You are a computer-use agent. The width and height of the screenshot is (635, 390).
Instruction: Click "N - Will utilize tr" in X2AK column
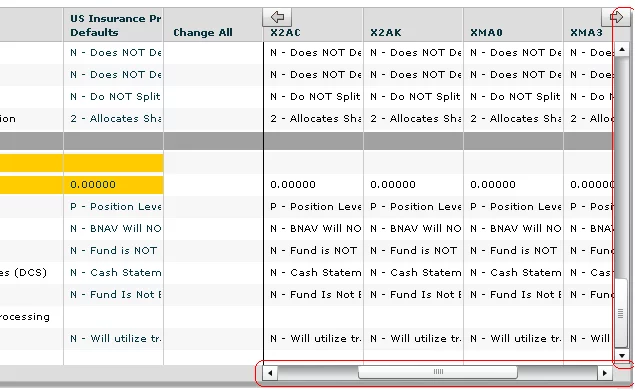coord(416,339)
